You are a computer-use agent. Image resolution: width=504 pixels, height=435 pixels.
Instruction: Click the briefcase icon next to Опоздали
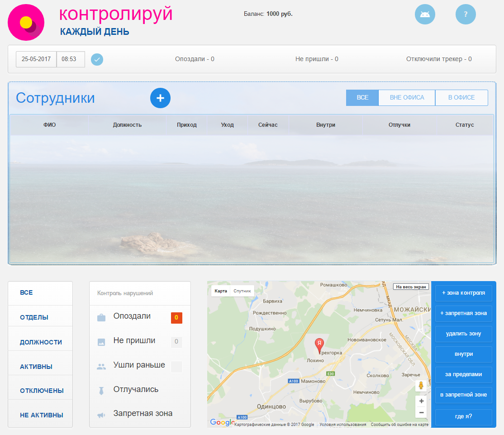101,318
